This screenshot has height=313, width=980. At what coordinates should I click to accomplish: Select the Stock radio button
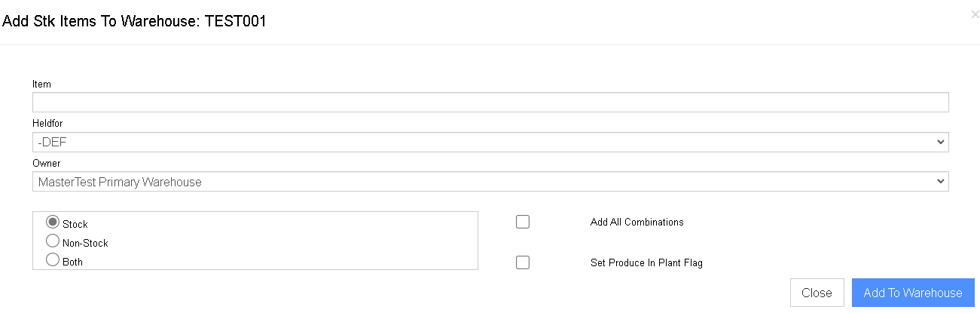[x=53, y=222]
